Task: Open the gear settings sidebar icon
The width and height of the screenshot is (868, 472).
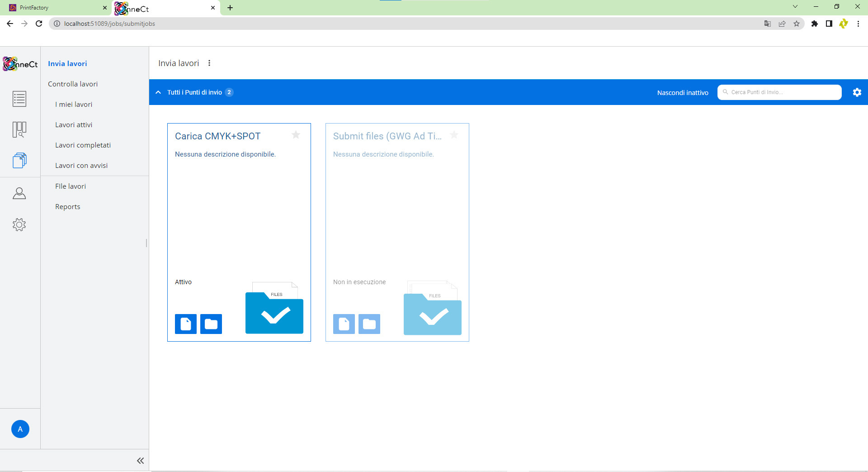Action: click(19, 224)
